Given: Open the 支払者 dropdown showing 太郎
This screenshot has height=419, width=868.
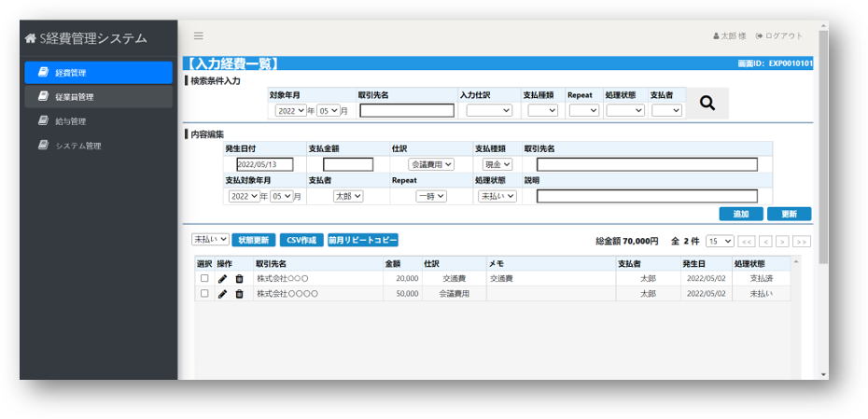Looking at the screenshot, I should (348, 197).
